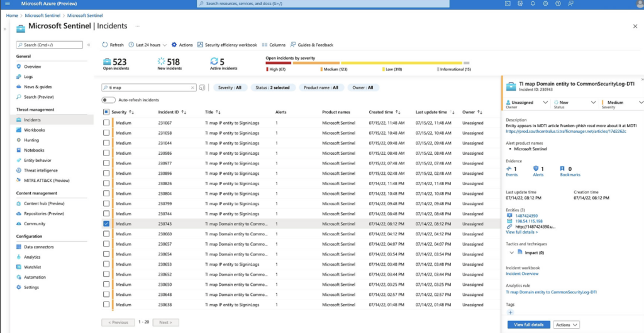Screen dimensions: 644x333
Task: Open the View full details entities link
Action: click(x=521, y=232)
